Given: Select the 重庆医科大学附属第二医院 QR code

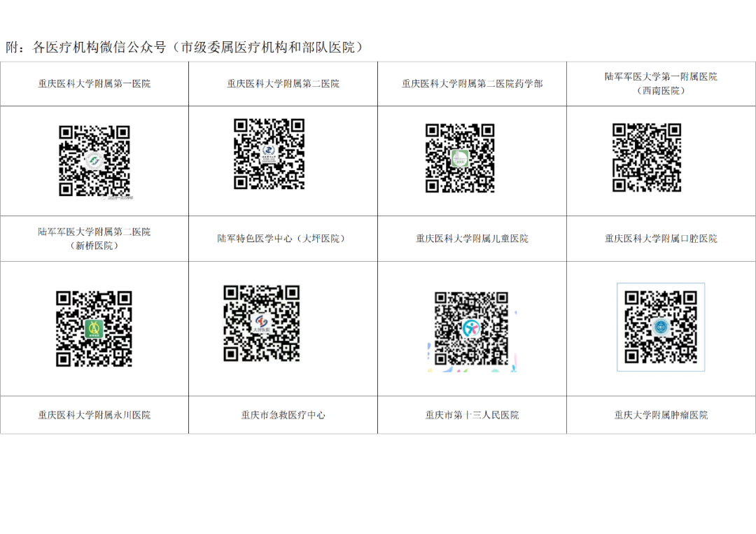Looking at the screenshot, I should [x=269, y=154].
